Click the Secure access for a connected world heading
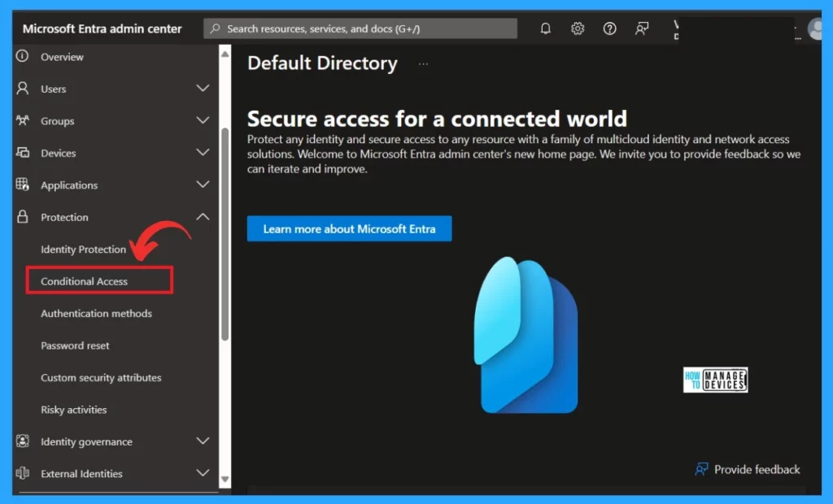 click(437, 119)
